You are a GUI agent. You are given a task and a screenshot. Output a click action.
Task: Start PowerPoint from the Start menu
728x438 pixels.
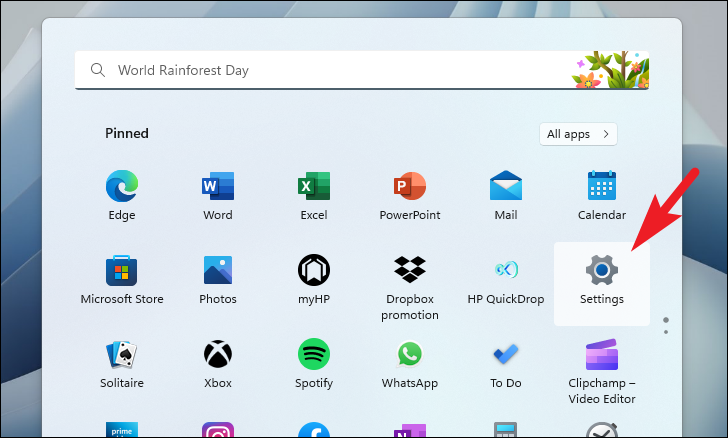click(410, 196)
